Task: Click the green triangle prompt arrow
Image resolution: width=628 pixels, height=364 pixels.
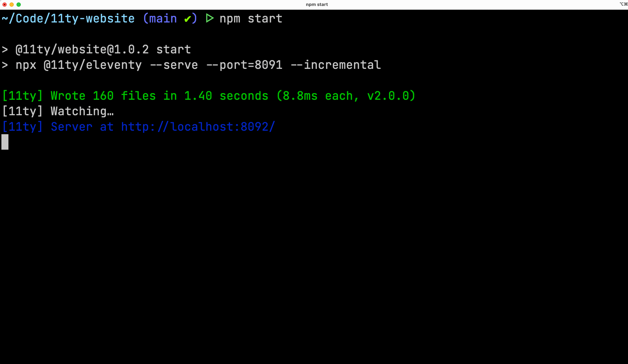Action: tap(210, 18)
